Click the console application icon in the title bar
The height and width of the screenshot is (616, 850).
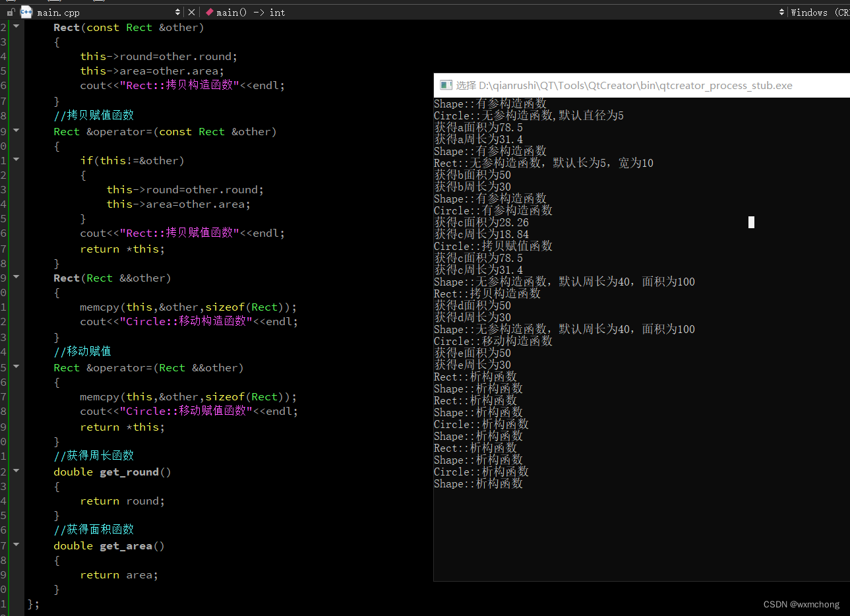click(444, 85)
